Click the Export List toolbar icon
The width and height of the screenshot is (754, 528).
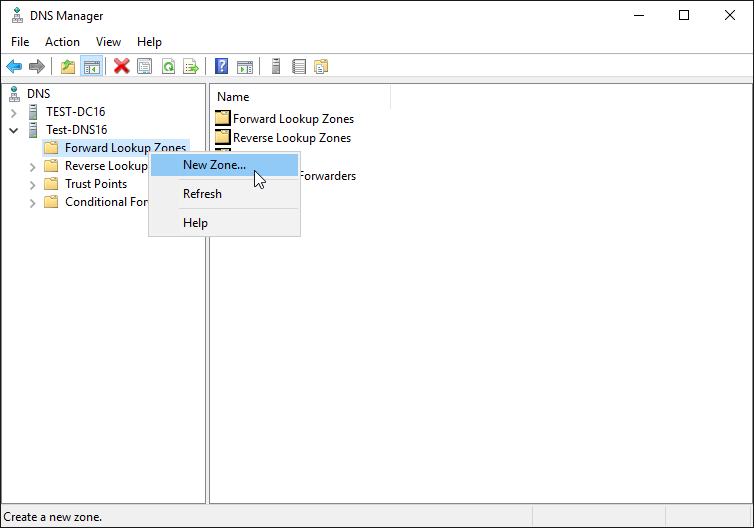coord(191,66)
